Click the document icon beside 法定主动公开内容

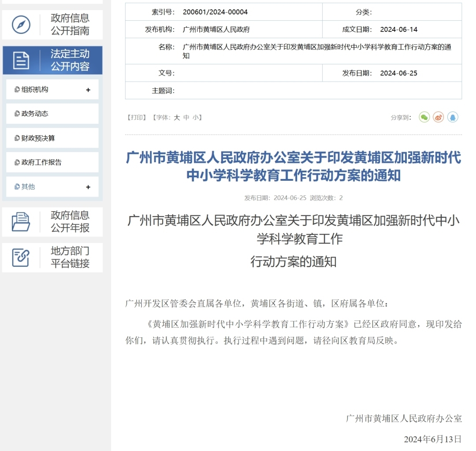pyautogui.click(x=21, y=60)
